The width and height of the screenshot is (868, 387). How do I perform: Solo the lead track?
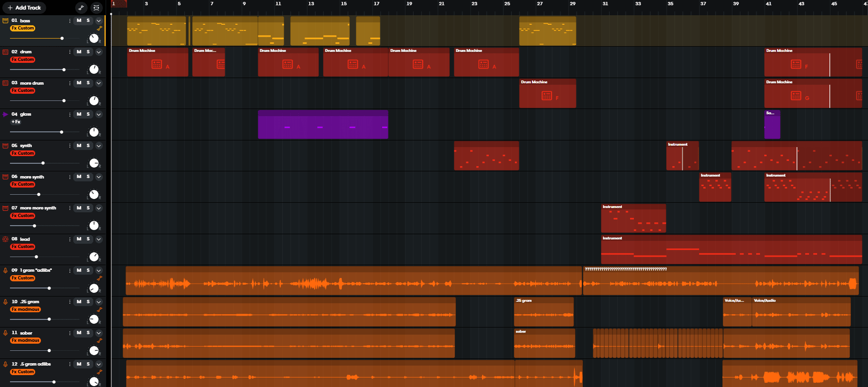(88, 239)
